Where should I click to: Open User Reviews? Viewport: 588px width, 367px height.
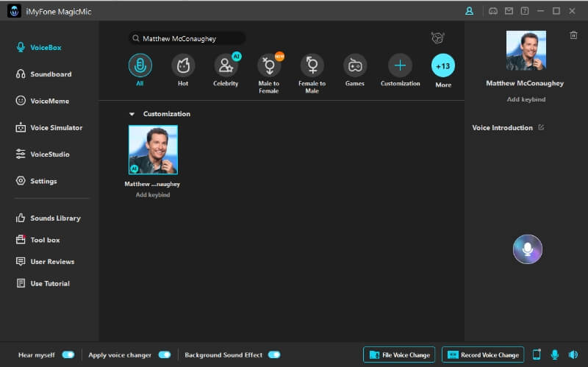[x=45, y=262]
